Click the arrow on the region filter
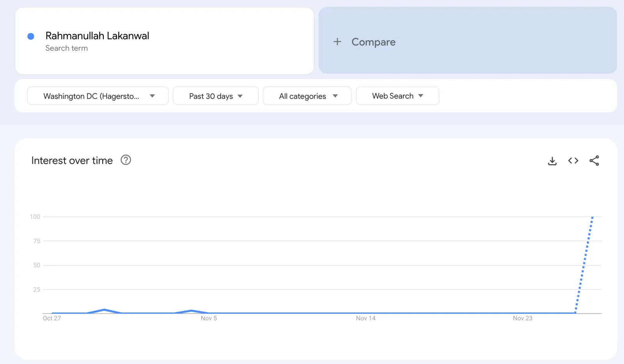624x364 pixels. pos(152,96)
